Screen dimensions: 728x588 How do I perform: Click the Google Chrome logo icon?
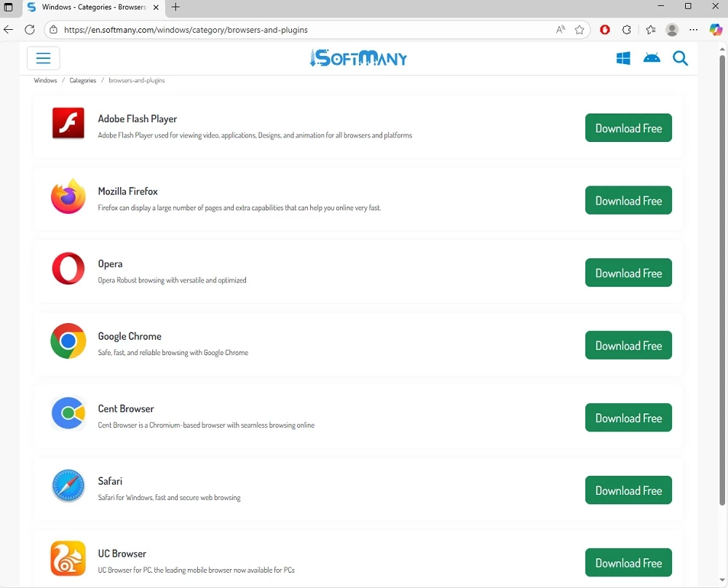click(68, 341)
